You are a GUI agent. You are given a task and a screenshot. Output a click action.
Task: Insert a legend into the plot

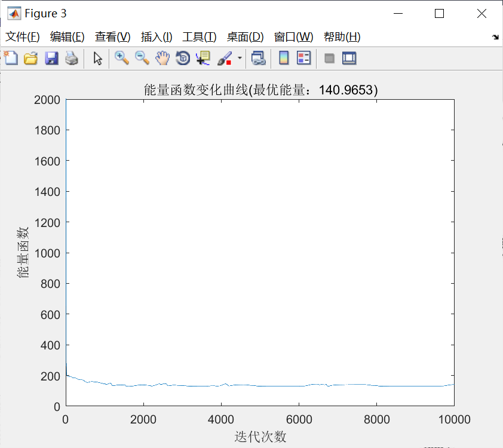point(303,58)
